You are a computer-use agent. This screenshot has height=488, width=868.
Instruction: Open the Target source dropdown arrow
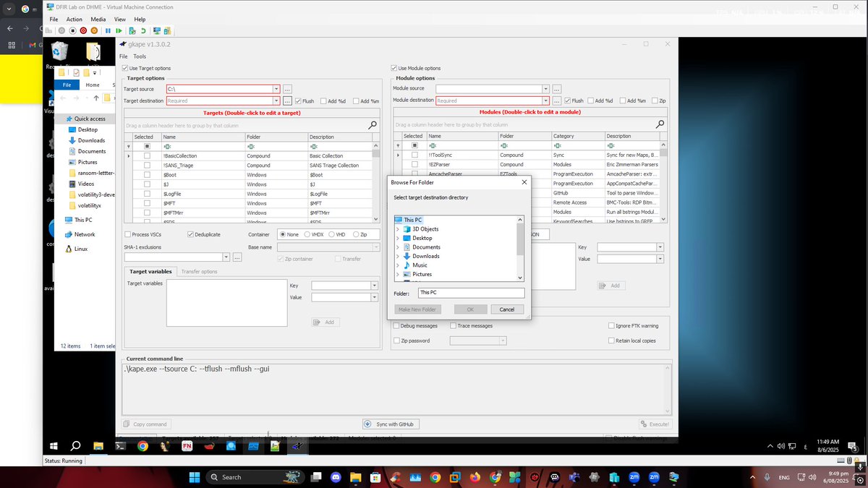click(x=276, y=89)
